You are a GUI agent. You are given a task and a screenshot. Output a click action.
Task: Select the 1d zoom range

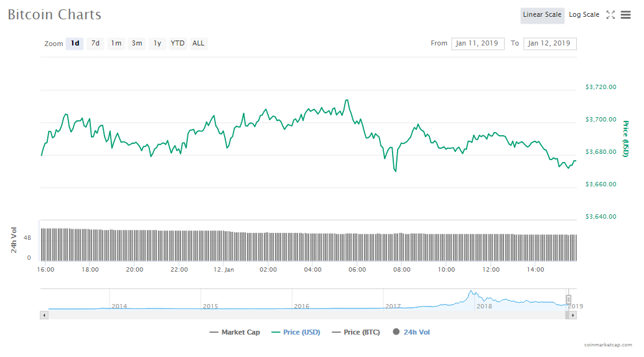[x=75, y=44]
